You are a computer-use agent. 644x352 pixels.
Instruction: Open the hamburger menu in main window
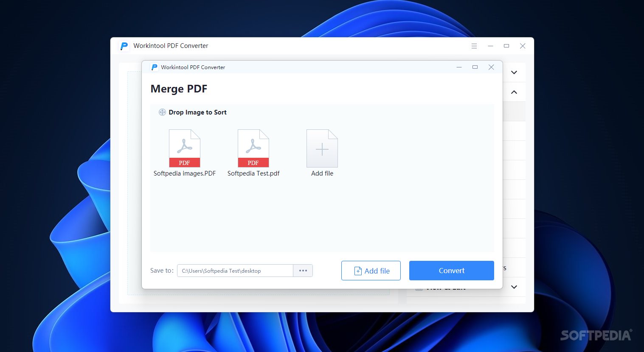click(x=474, y=46)
